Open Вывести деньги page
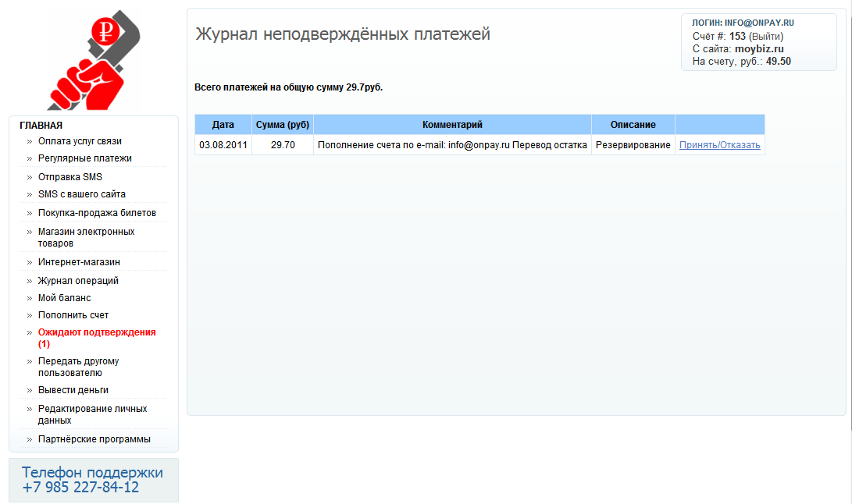This screenshot has width=852, height=504. (73, 390)
